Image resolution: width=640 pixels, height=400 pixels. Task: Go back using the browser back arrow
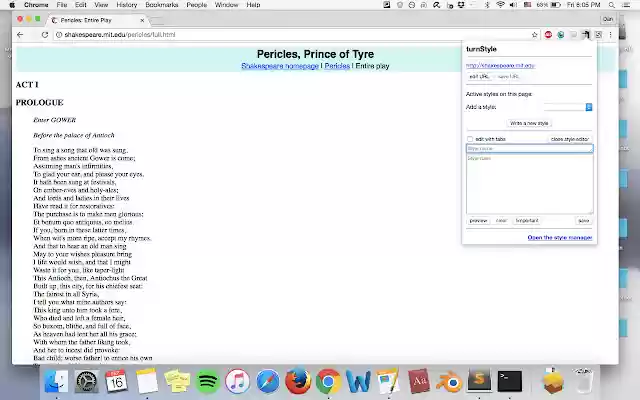tap(20, 35)
